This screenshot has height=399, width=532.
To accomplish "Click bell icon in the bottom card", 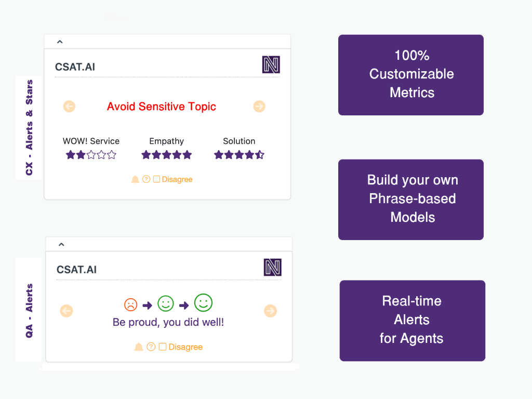I will point(138,347).
